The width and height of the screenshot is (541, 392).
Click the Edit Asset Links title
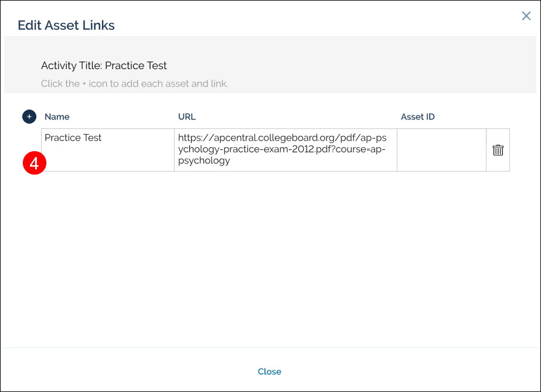[66, 25]
